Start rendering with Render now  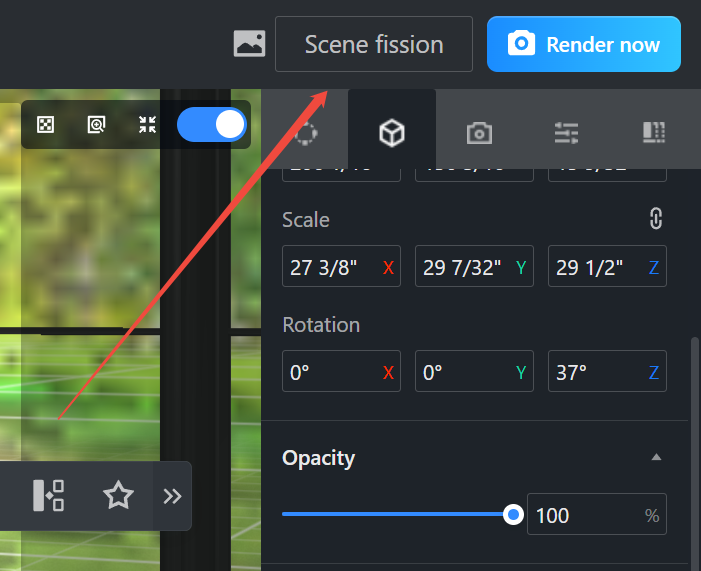point(584,44)
